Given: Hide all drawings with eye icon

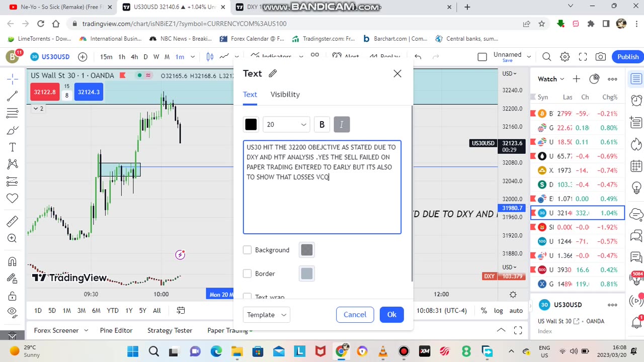Looking at the screenshot, I should 13,313.
